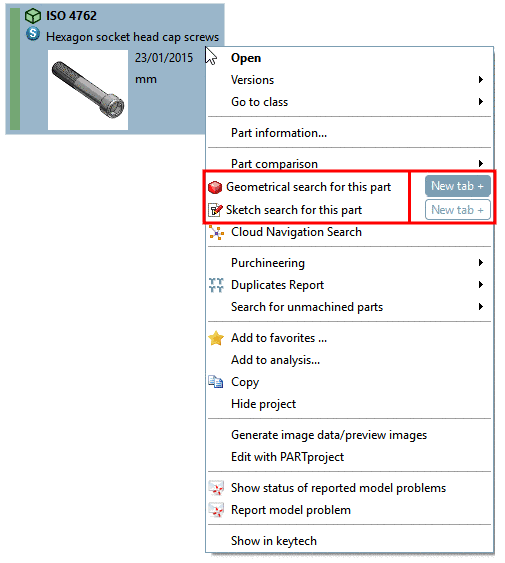The height and width of the screenshot is (563, 505).
Task: Choose Edit with PARTproject
Action: 287,457
